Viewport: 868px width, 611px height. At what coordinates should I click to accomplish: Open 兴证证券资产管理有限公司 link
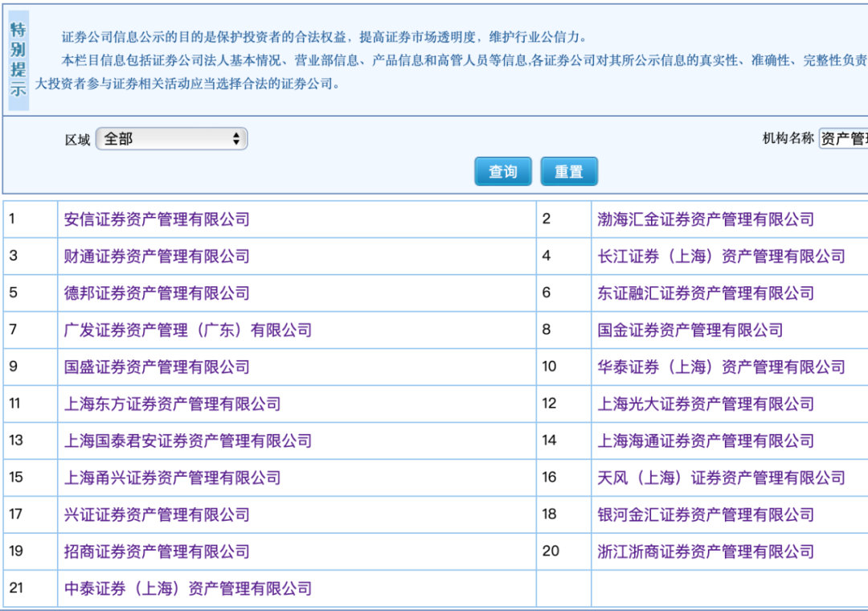point(157,515)
